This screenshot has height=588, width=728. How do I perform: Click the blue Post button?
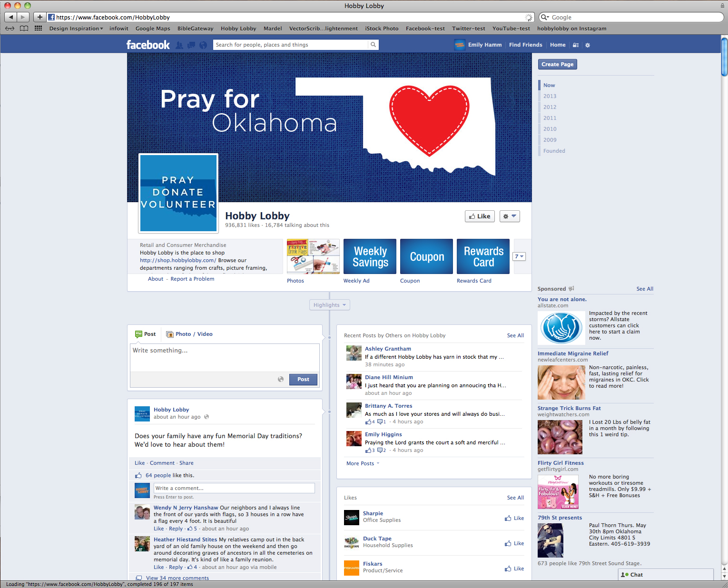(303, 379)
